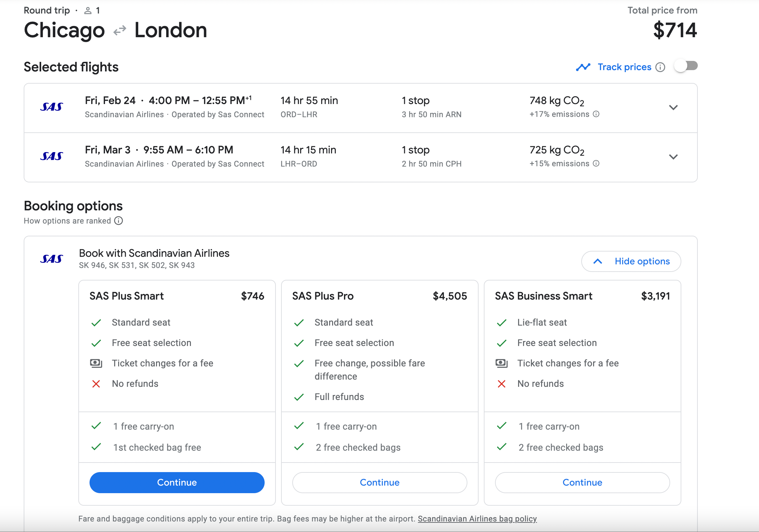The width and height of the screenshot is (759, 532).
Task: Click the SAS Business Smart fare title
Action: pyautogui.click(x=543, y=296)
